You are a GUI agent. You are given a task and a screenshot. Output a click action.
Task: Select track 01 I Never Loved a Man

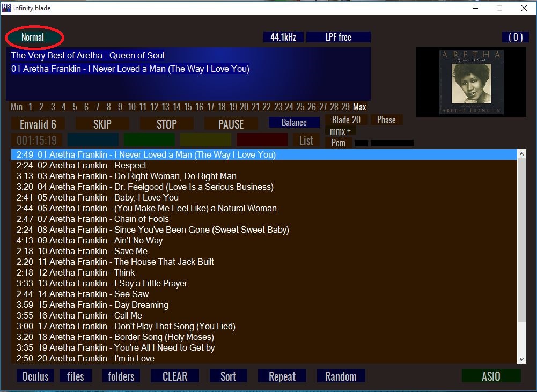(264, 155)
